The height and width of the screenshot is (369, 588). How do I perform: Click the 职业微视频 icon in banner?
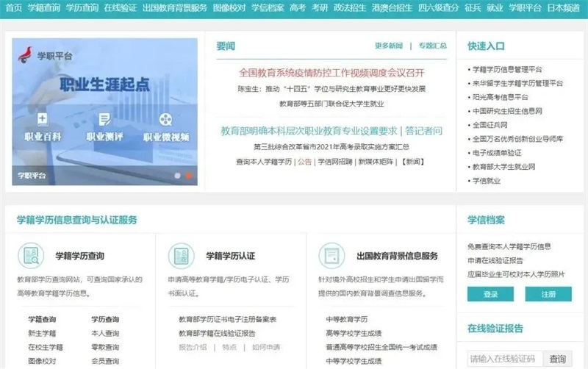[165, 119]
